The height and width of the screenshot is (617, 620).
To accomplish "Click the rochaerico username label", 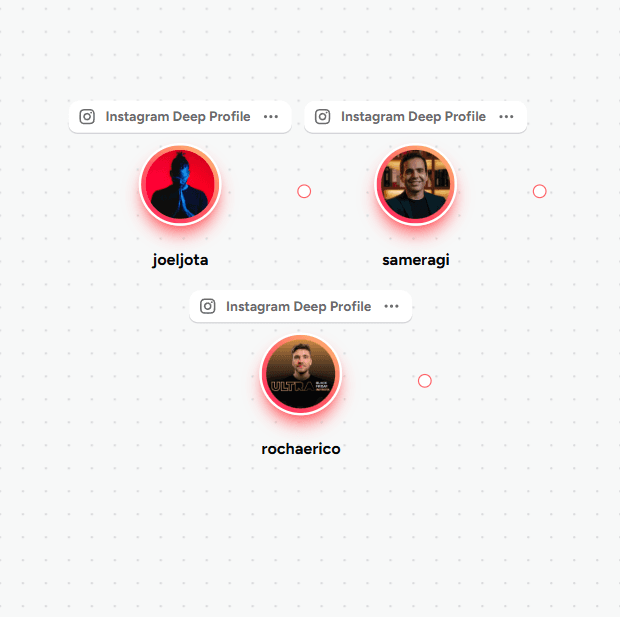I will tap(301, 449).
